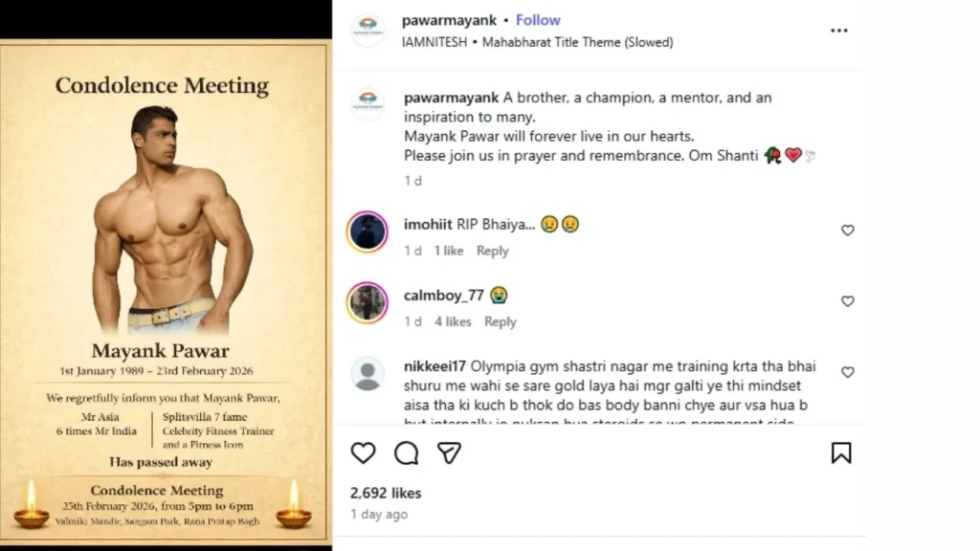View the "4 likes" count on calmboy_77's comment
Image resolution: width=980 pixels, height=551 pixels.
[x=453, y=321]
